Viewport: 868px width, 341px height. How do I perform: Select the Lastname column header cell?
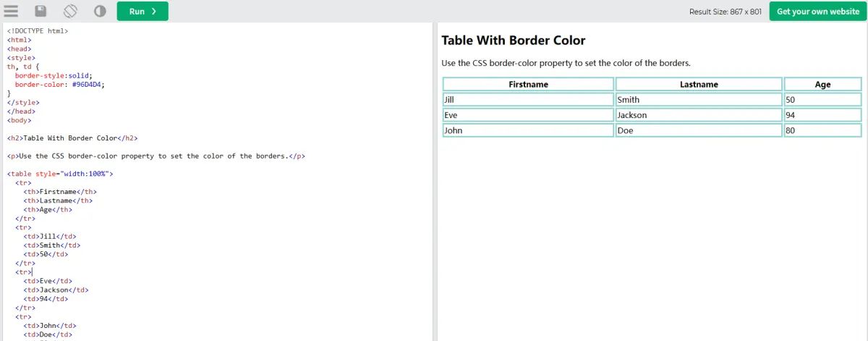point(699,84)
